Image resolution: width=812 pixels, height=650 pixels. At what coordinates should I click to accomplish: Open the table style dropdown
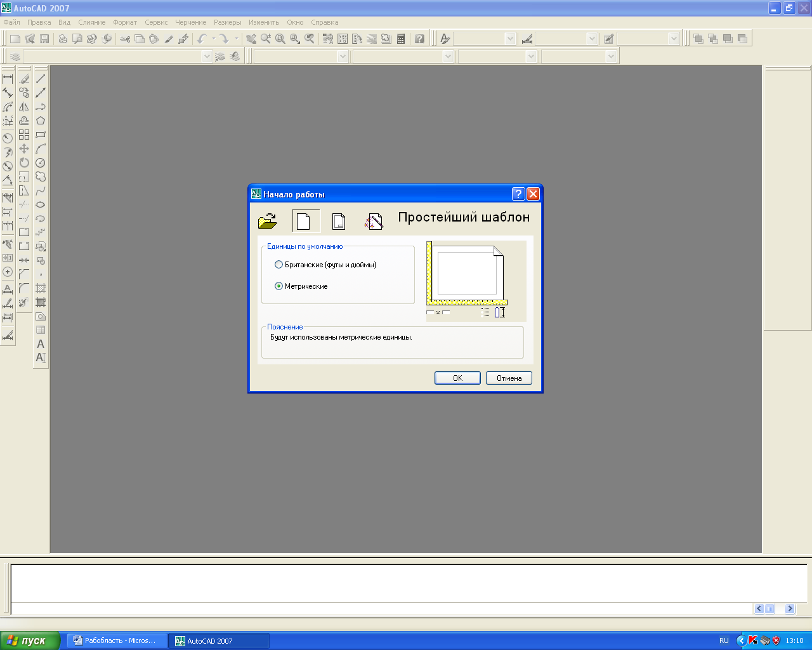tap(674, 39)
